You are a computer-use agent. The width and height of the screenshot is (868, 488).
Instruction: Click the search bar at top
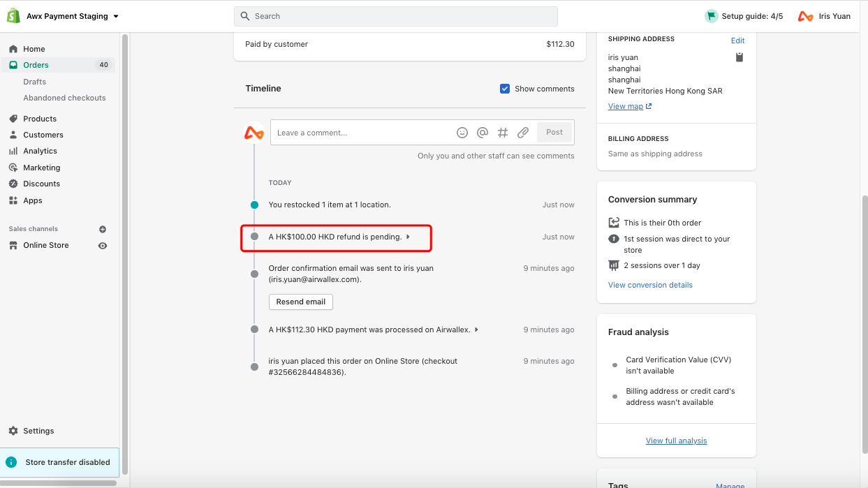pos(395,16)
